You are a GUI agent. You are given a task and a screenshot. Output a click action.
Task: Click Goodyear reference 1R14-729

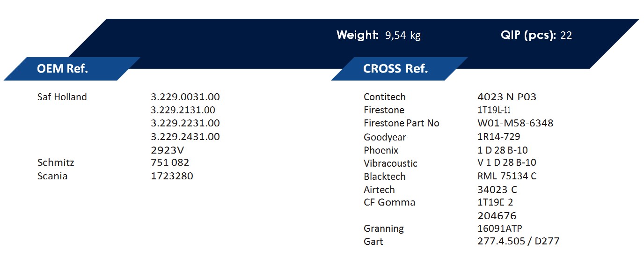499,137
